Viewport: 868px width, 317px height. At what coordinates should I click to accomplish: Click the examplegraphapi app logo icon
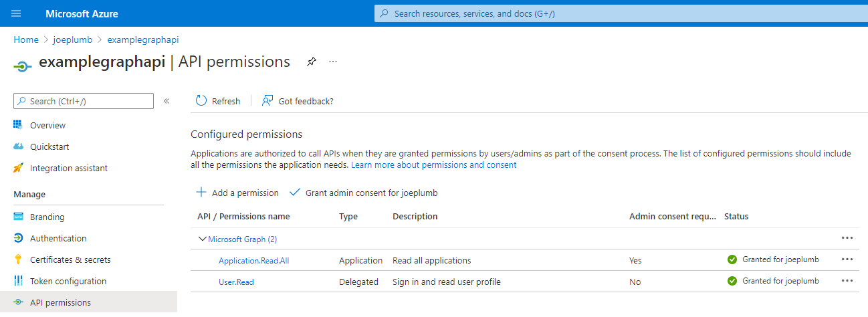click(x=22, y=66)
